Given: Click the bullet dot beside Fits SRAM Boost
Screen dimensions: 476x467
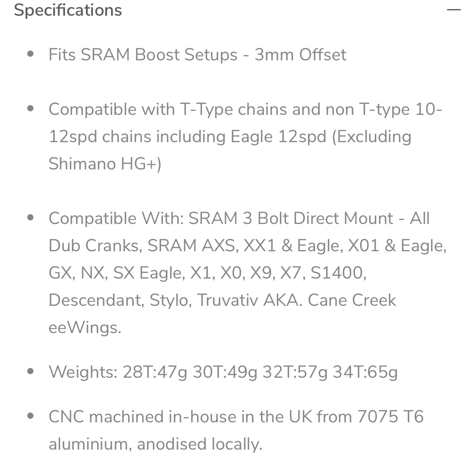Looking at the screenshot, I should pos(31,54).
